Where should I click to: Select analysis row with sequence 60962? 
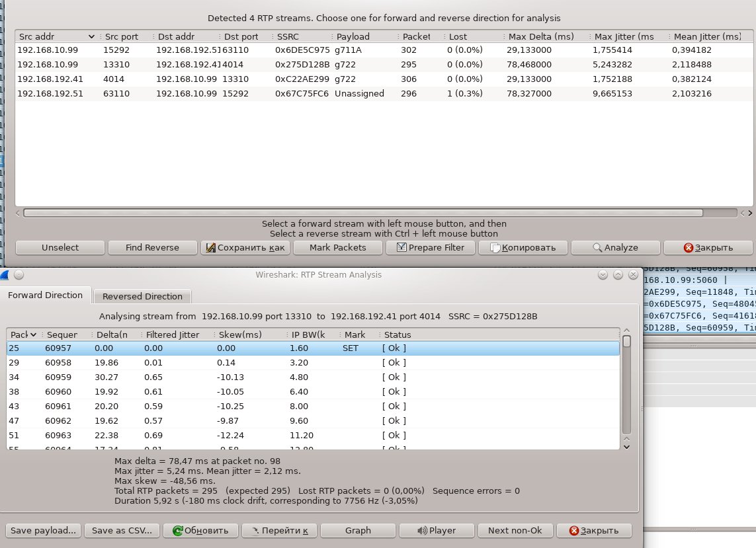313,420
